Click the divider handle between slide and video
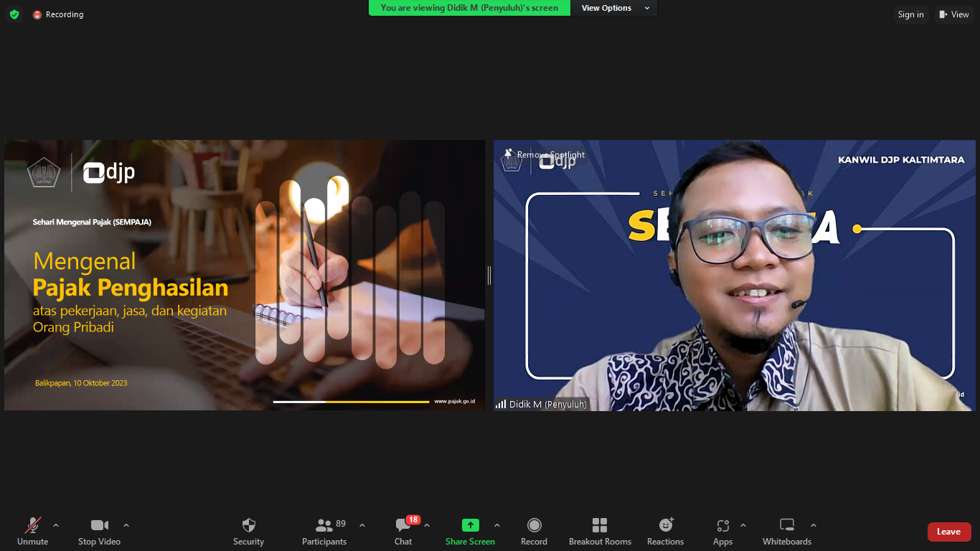 point(489,275)
